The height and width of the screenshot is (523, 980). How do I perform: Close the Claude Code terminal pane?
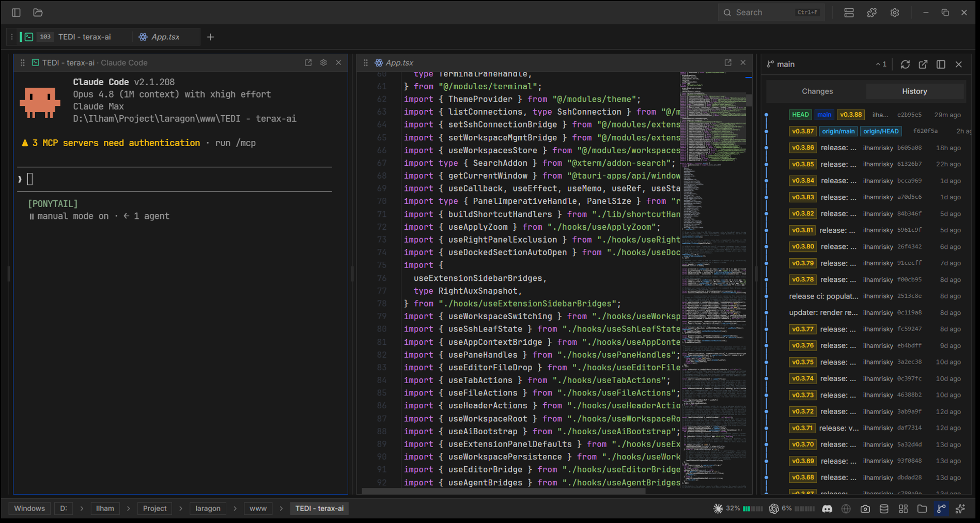(x=338, y=62)
